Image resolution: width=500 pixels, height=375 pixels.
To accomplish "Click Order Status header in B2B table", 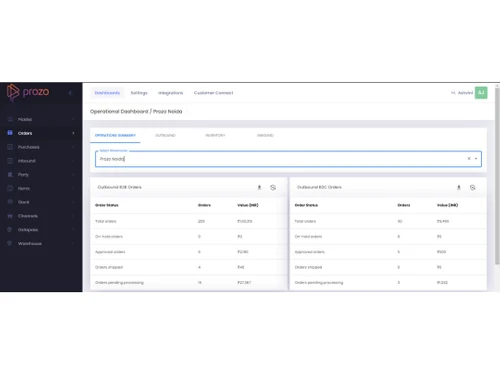I will [x=107, y=205].
